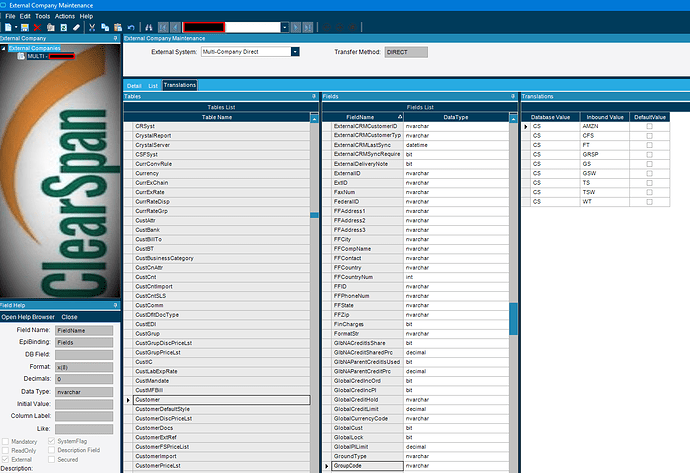Tick DefaultValue checkbox for GSW row
690x473 pixels.
click(649, 173)
